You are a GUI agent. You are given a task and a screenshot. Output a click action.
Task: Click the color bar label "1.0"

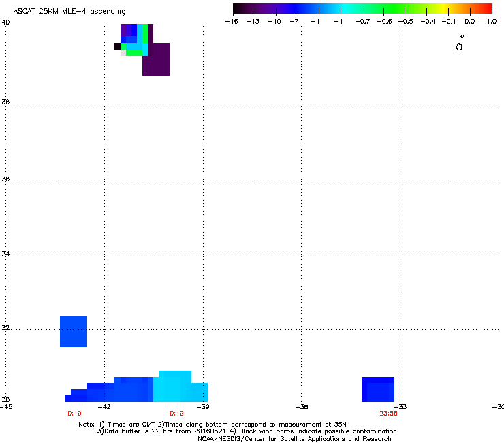coord(492,22)
